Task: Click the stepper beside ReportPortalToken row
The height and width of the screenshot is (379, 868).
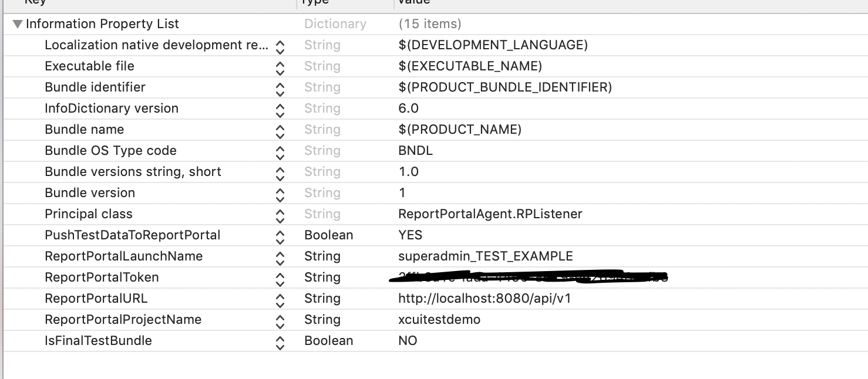Action: click(281, 277)
